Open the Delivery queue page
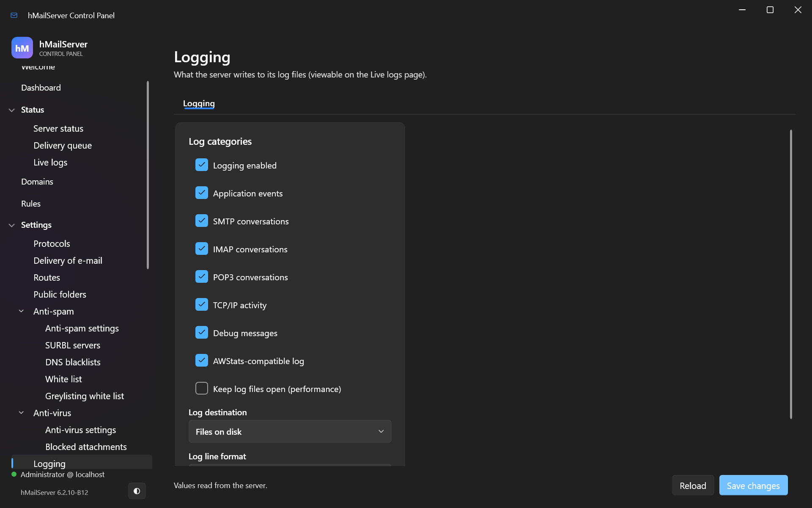The height and width of the screenshot is (508, 812). [x=63, y=146]
